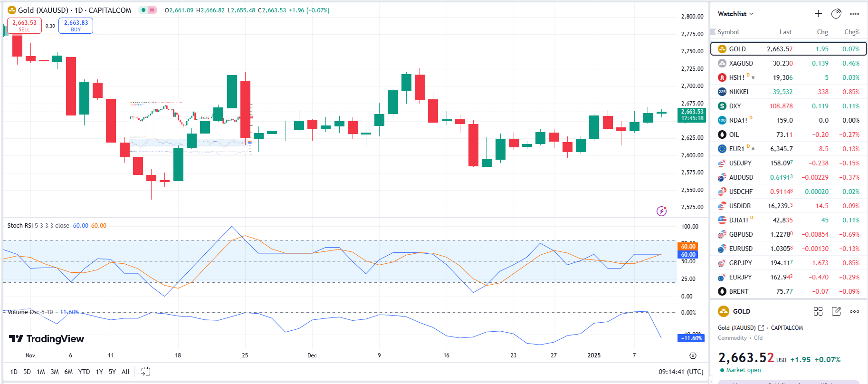The width and height of the screenshot is (868, 384).
Task: Open the Watchlist three-dots menu
Action: click(x=854, y=14)
